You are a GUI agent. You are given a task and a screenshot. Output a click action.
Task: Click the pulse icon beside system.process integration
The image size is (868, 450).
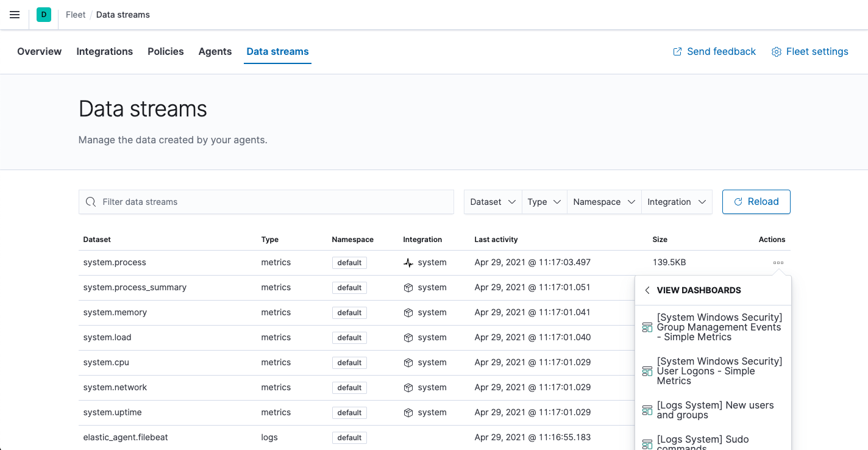(407, 262)
